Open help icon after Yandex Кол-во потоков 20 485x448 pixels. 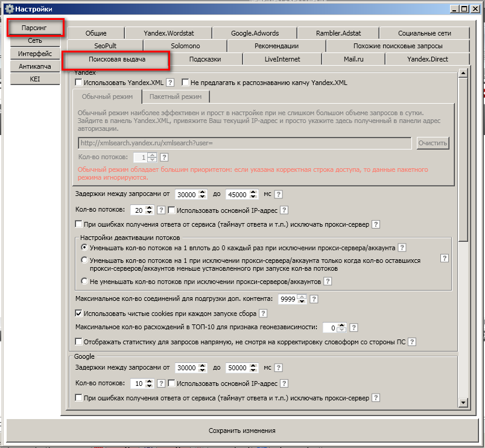pyautogui.click(x=161, y=210)
